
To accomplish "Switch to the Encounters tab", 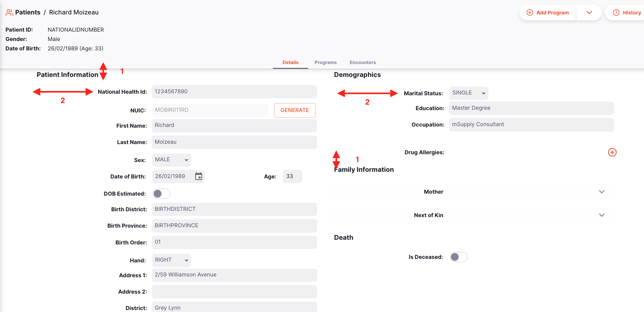I will pos(362,62).
